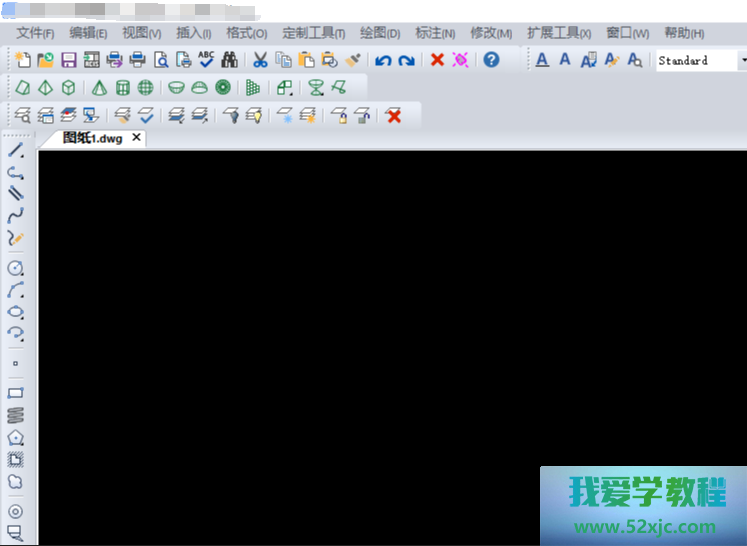Insert a 3D sphere solid
This screenshot has height=546, width=747.
click(146, 88)
